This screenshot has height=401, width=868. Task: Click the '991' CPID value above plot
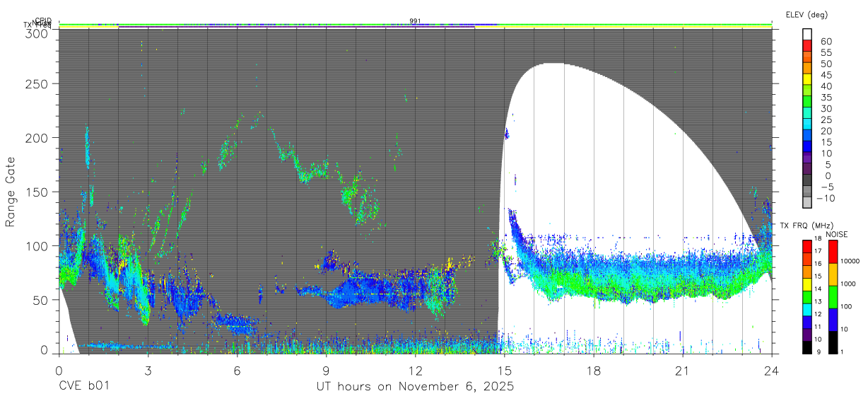415,21
